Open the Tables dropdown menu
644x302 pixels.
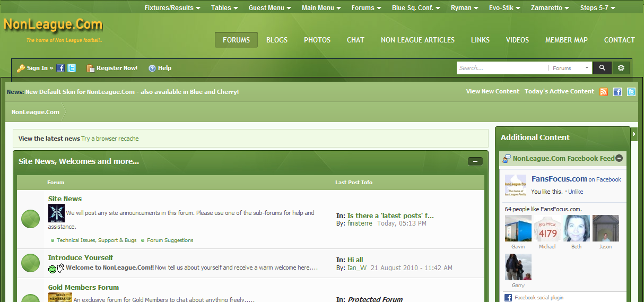[224, 8]
